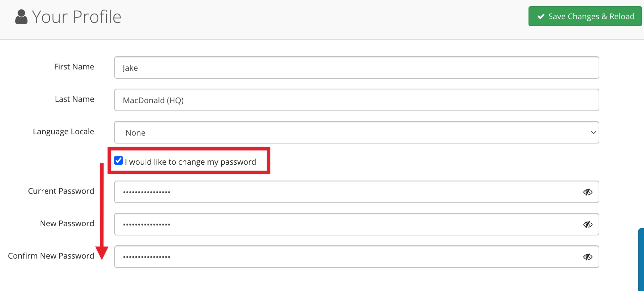Click the Language Locale label text
644x291 pixels.
[x=64, y=132]
